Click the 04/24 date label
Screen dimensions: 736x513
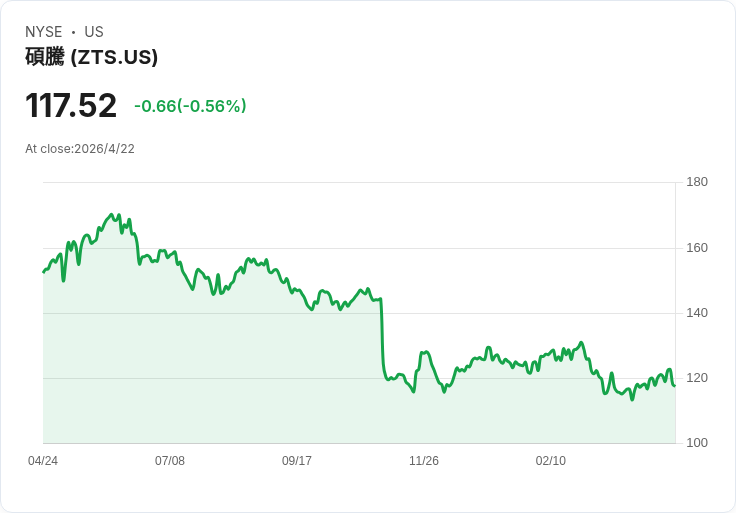pyautogui.click(x=43, y=461)
